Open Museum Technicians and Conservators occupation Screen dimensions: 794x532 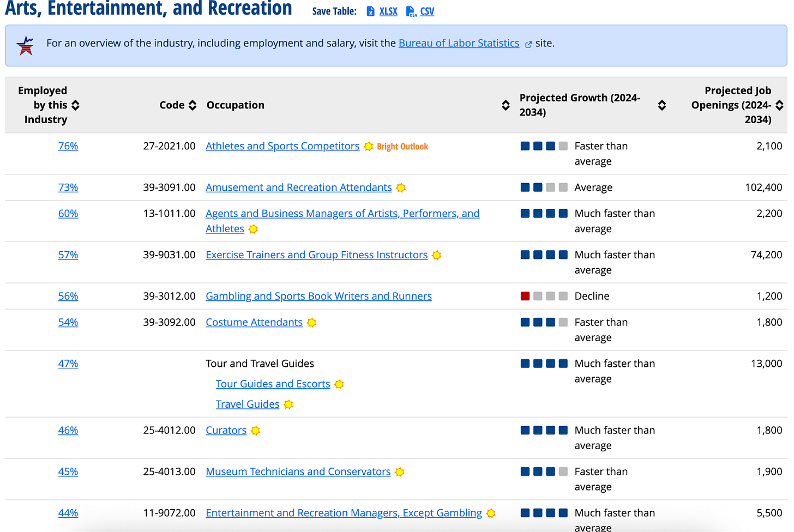[x=298, y=472]
